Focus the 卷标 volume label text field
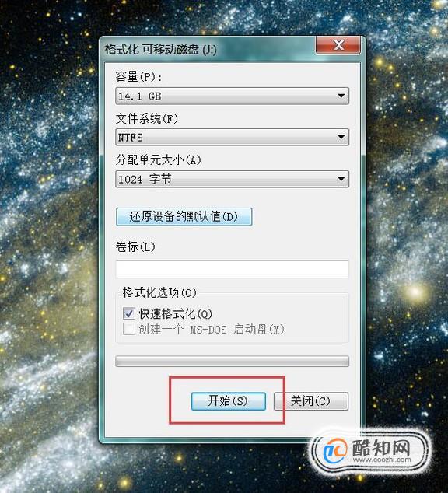This screenshot has height=493, width=448. click(232, 269)
